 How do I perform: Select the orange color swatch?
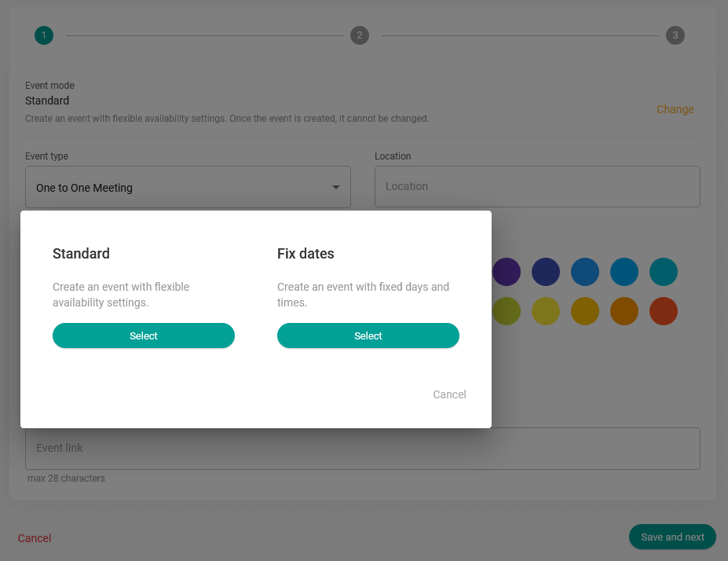pyautogui.click(x=624, y=311)
